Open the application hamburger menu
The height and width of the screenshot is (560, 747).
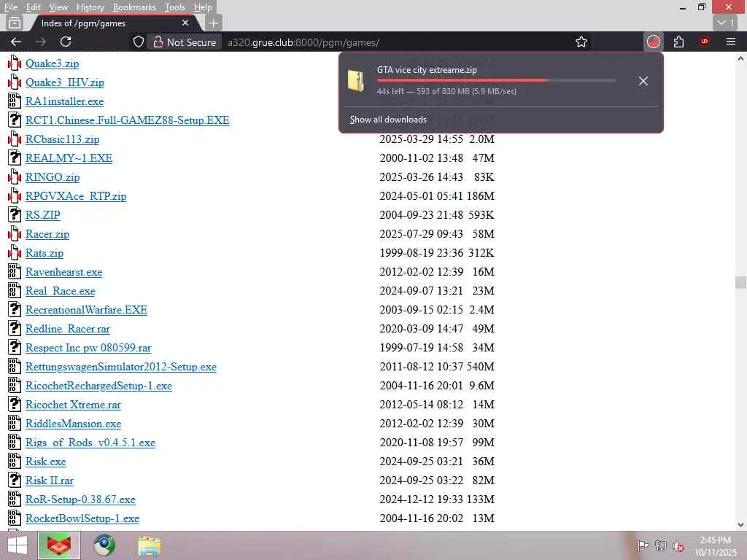pos(731,42)
